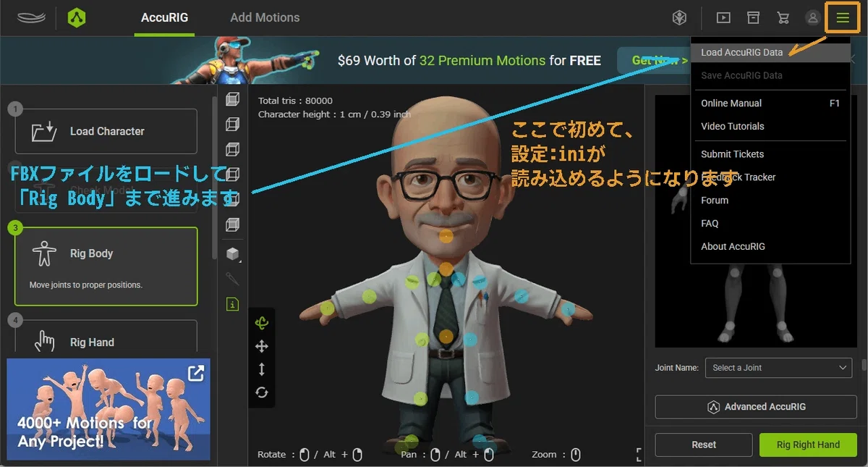
Task: Select the orange hip center joint marker
Action: tap(446, 337)
